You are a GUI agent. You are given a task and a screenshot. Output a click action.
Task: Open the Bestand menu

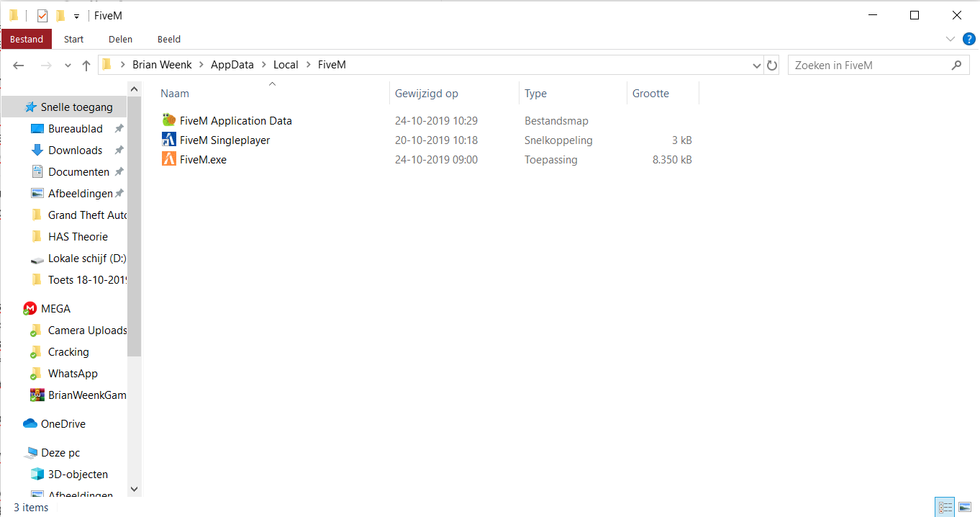(27, 40)
